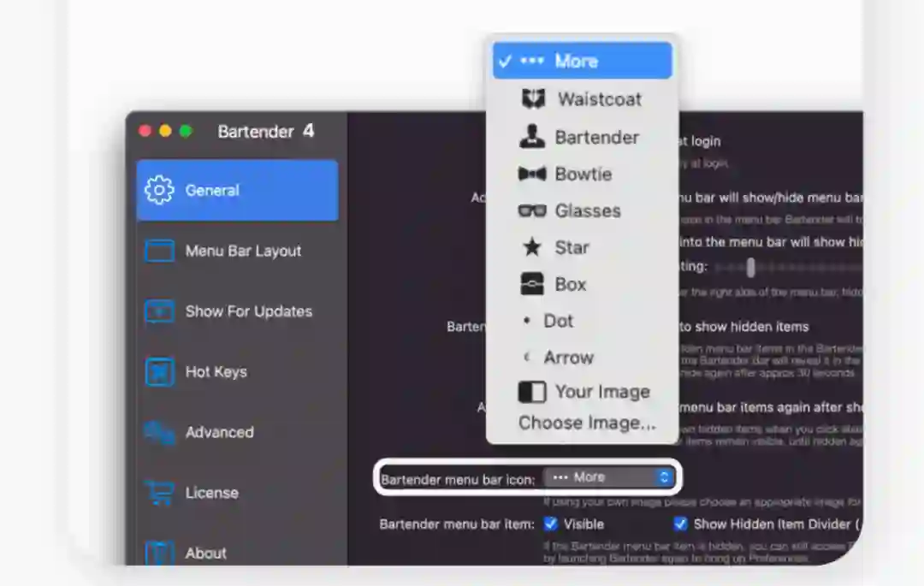Screen dimensions: 924x586
Task: Select Waistcoat as menu bar icon
Action: point(583,99)
